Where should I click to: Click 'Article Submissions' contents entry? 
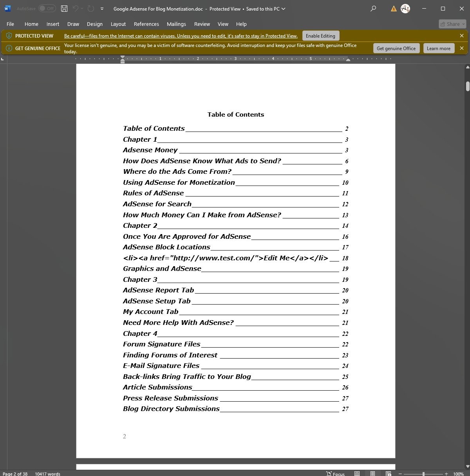pyautogui.click(x=236, y=387)
